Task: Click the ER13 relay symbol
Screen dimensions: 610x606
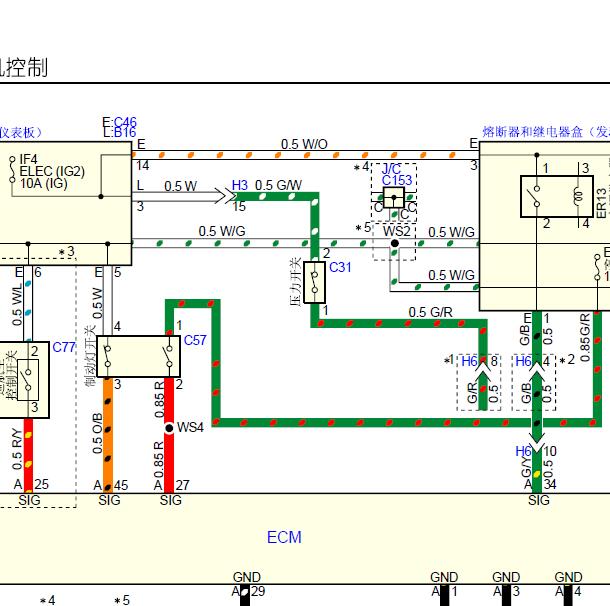Action: click(x=557, y=196)
